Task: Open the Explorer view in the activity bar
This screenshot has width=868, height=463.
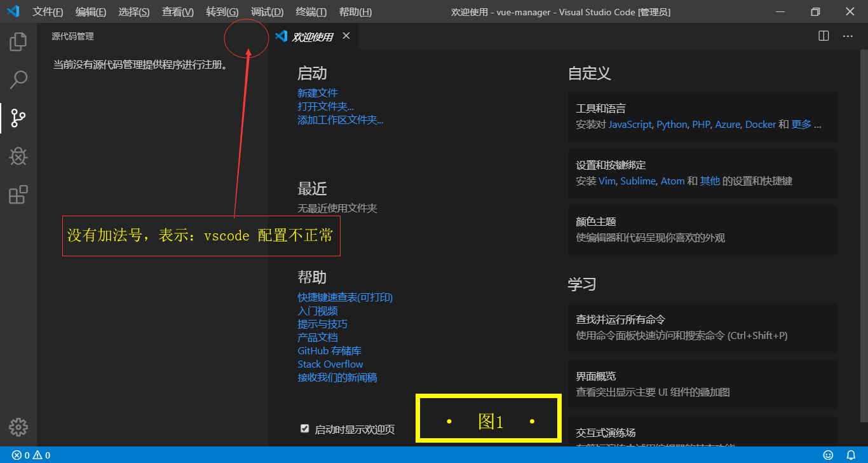Action: point(18,41)
